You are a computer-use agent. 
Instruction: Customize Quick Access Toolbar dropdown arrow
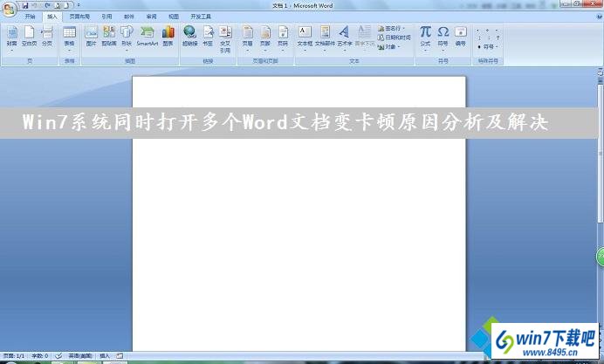click(79, 5)
